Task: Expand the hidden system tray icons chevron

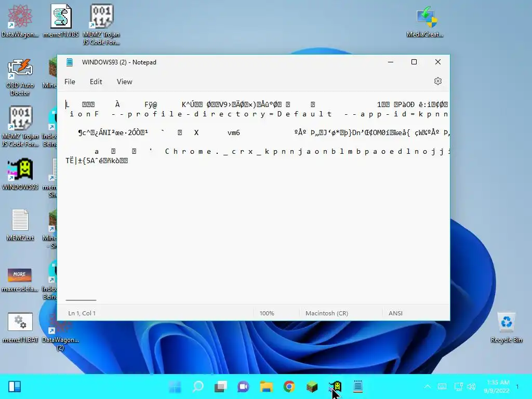Action: 428,387
